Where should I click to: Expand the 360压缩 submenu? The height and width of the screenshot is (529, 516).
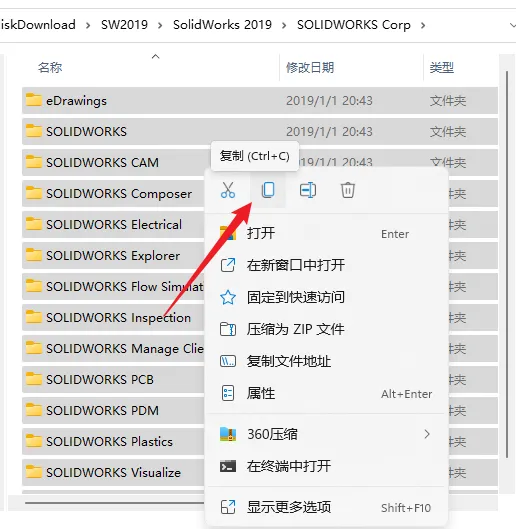click(326, 434)
